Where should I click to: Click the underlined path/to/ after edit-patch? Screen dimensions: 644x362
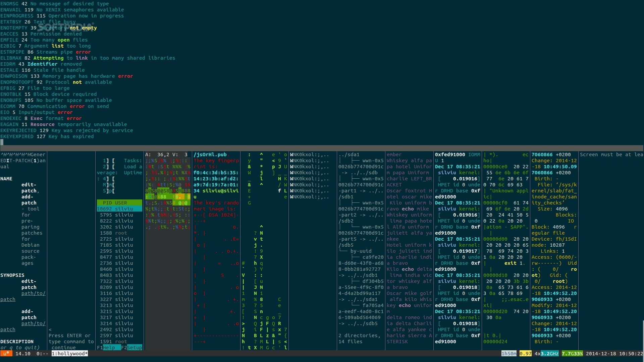tap(34, 293)
